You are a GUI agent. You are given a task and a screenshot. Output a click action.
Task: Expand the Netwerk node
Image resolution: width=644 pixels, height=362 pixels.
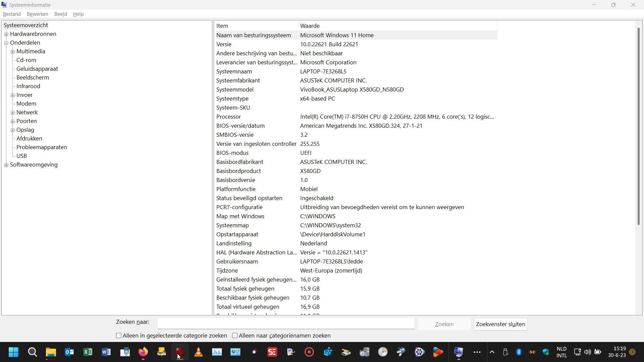(12, 113)
